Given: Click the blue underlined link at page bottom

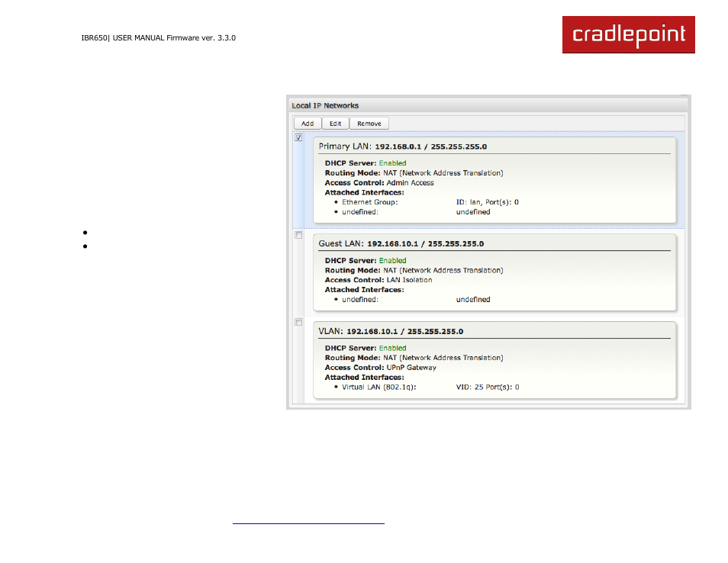Looking at the screenshot, I should [x=308, y=523].
